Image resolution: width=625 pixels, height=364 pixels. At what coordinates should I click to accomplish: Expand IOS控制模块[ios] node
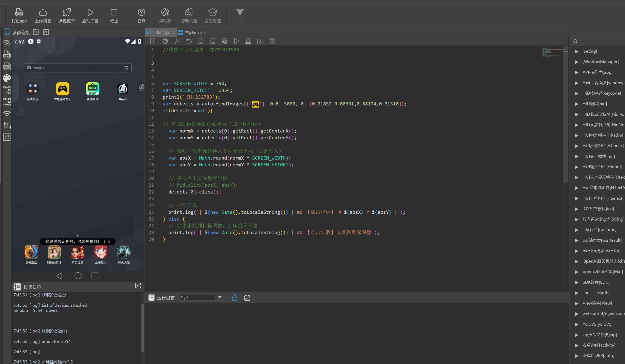577,209
